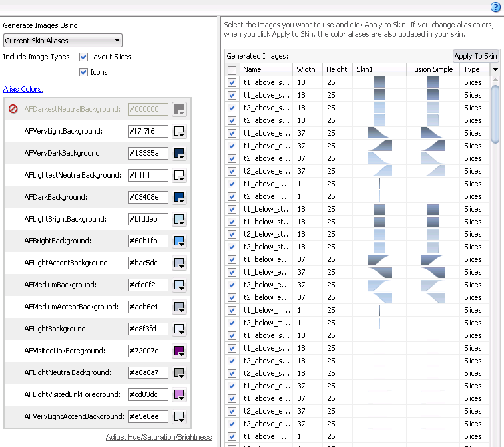Toggle the Icons checkbox
Image resolution: width=504 pixels, height=447 pixels.
point(84,72)
